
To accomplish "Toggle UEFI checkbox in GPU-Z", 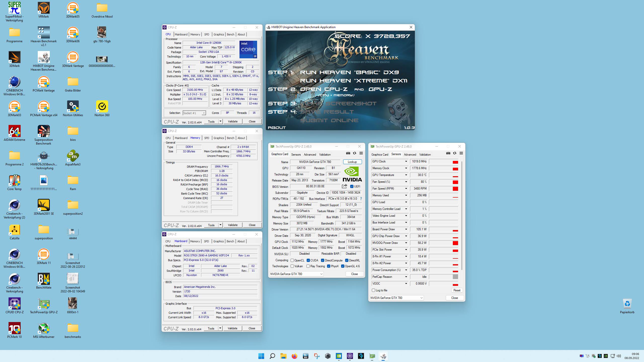I will click(352, 187).
